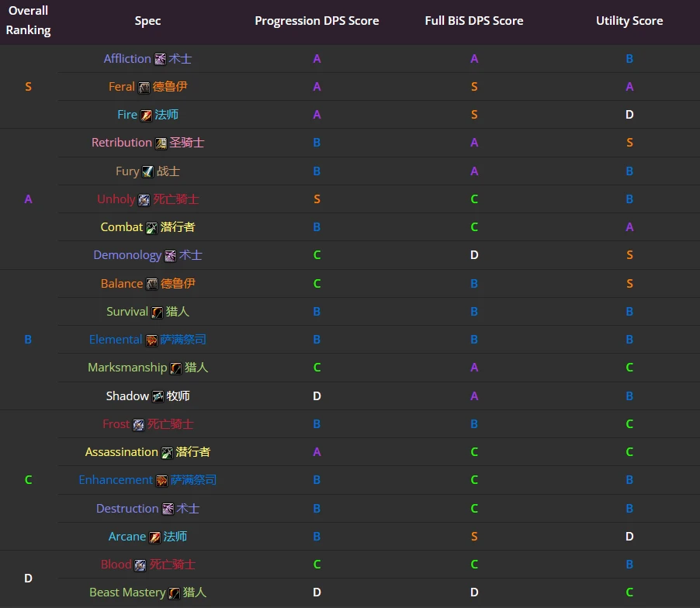This screenshot has height=608, width=700.
Task: Open the Balance spec link
Action: point(121,284)
